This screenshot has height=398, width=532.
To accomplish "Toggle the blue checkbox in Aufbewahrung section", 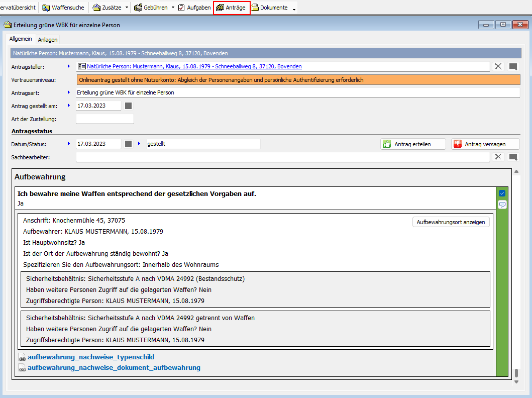I will (502, 193).
